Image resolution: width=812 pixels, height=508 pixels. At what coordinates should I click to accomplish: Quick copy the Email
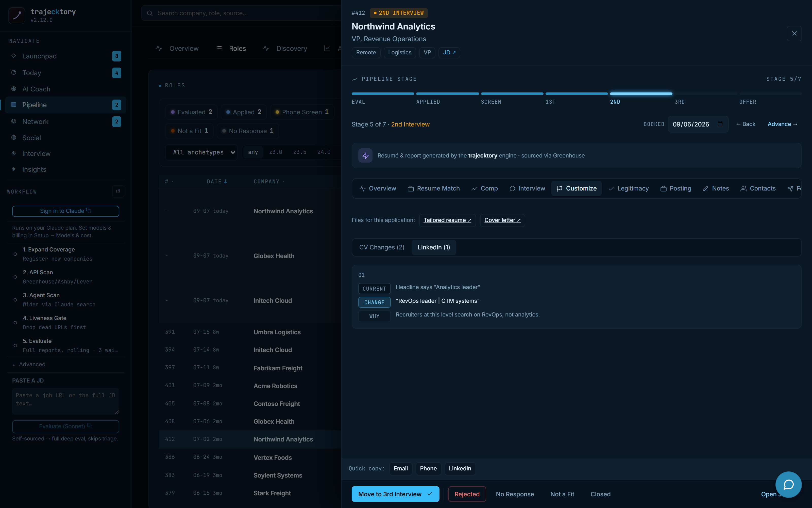tap(401, 468)
